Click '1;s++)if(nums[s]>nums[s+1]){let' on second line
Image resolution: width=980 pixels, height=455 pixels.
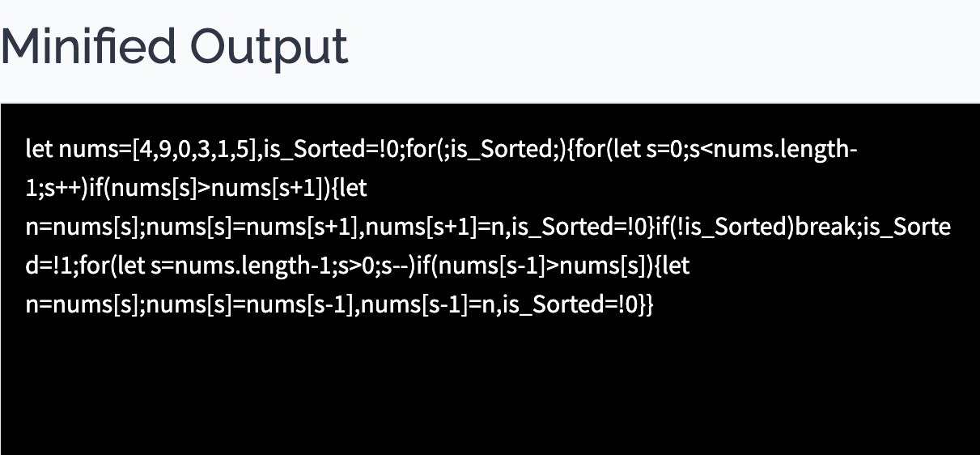[x=197, y=188]
